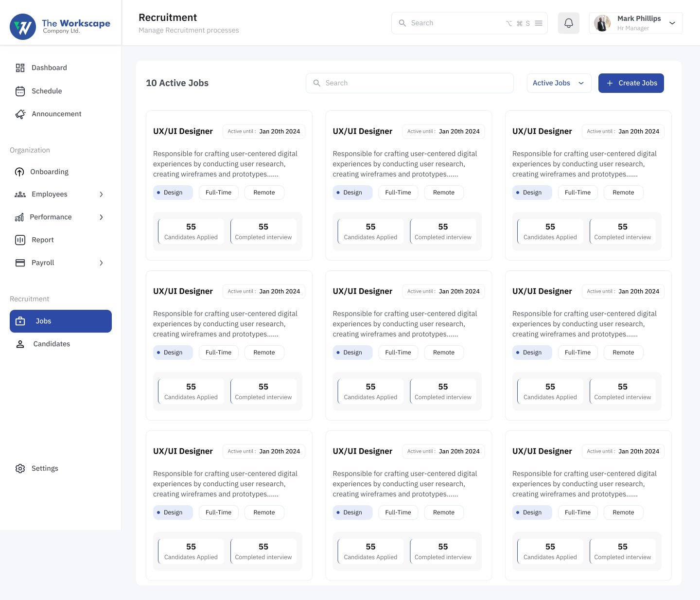The width and height of the screenshot is (700, 600).
Task: Open the Mark Phillips account dropdown arrow
Action: (x=672, y=23)
